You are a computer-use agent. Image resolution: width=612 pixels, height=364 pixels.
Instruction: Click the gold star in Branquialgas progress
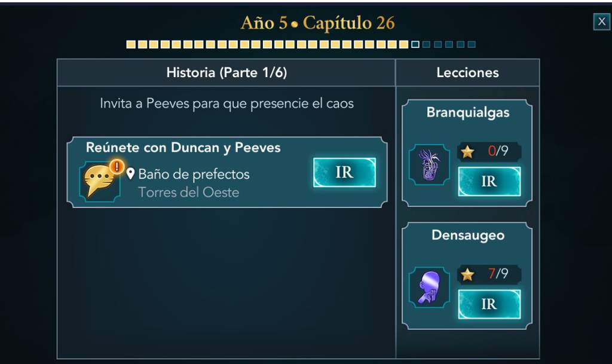(467, 151)
